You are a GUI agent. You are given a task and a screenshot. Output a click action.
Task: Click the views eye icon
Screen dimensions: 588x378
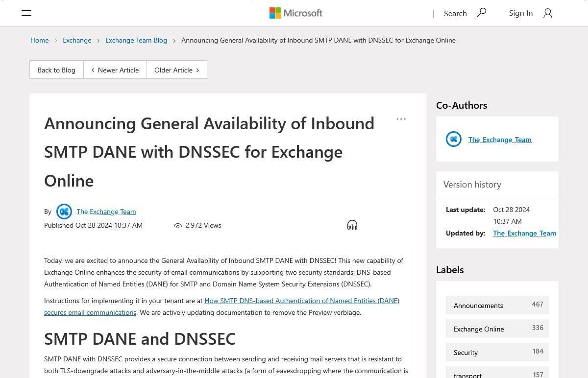178,226
